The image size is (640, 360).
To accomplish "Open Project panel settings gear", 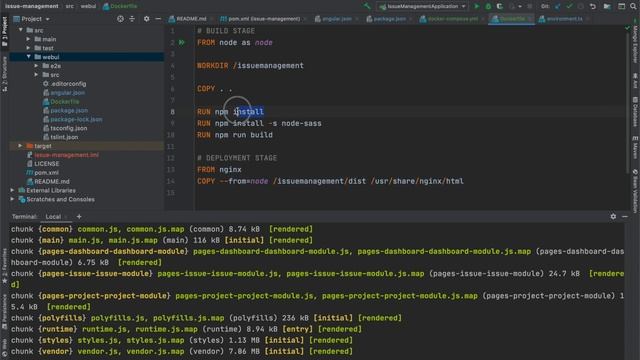I will coord(146,19).
